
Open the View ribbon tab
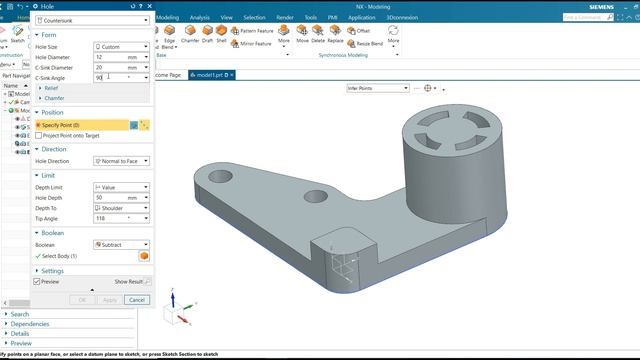[x=227, y=18]
